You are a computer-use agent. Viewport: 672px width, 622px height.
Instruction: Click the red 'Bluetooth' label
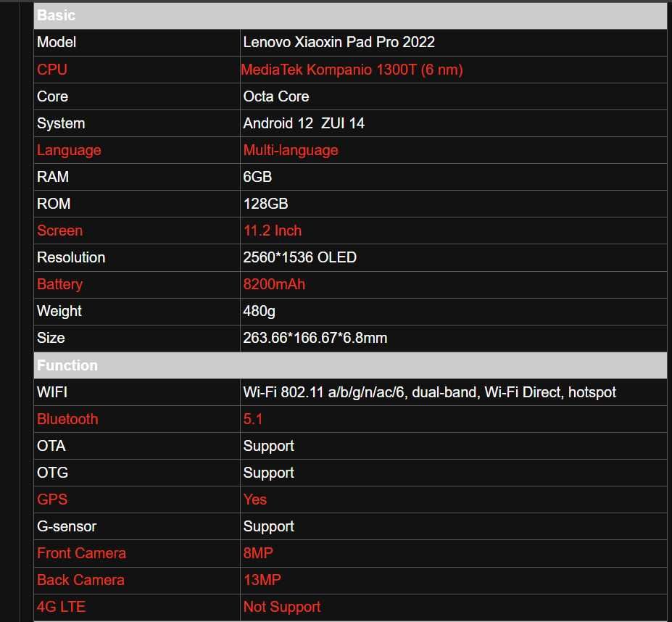(x=67, y=419)
